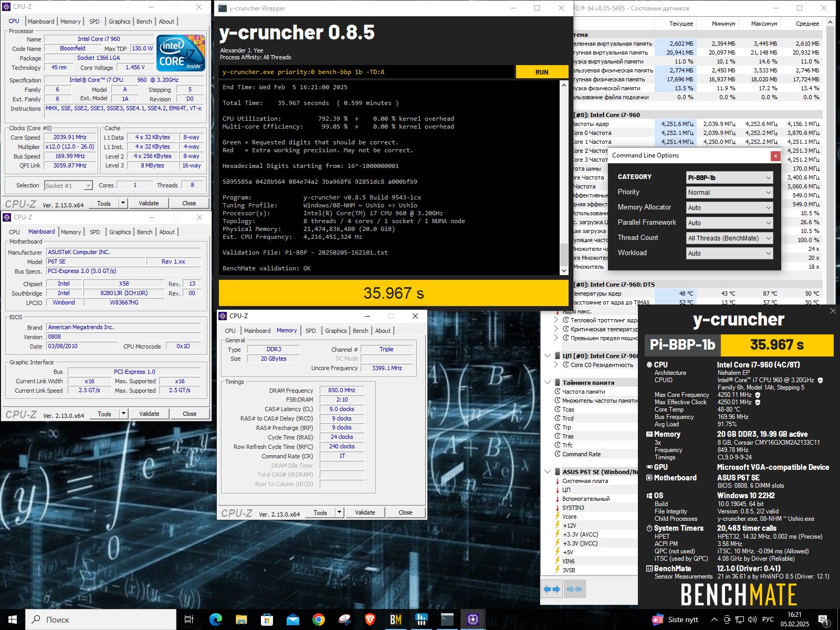840x630 pixels.
Task: Click the lightning icon beside +12V sensor
Action: click(x=558, y=526)
